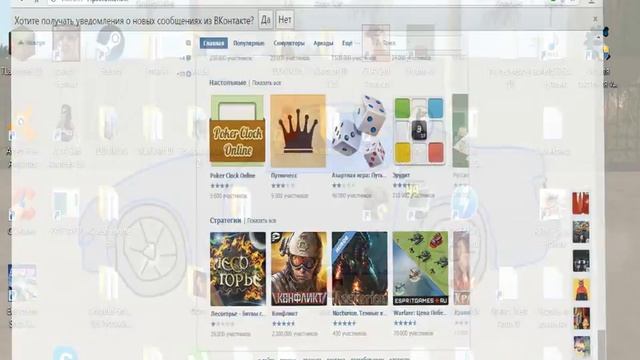Open the Nocturion dark game cover
The height and width of the screenshot is (360, 640).
(360, 269)
